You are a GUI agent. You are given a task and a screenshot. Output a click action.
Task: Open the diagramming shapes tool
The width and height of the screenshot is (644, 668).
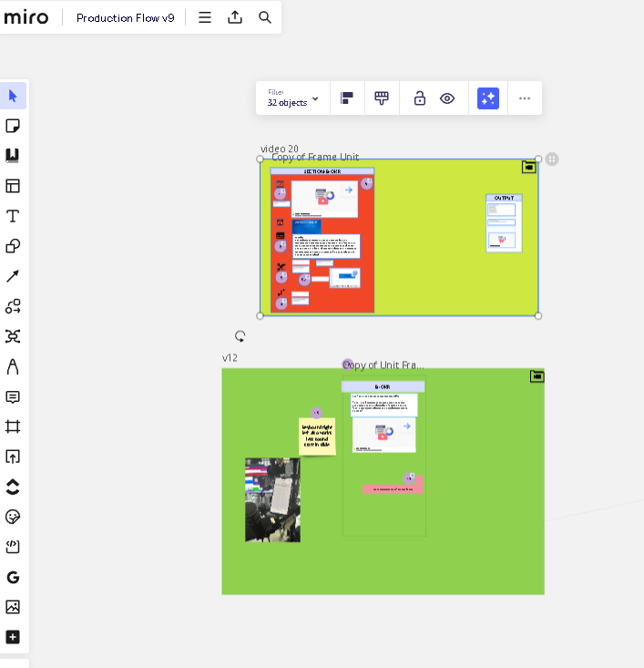click(x=13, y=306)
